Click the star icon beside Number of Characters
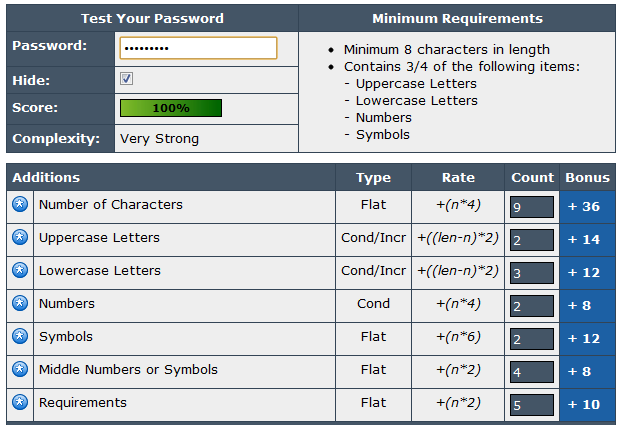 click(x=20, y=204)
